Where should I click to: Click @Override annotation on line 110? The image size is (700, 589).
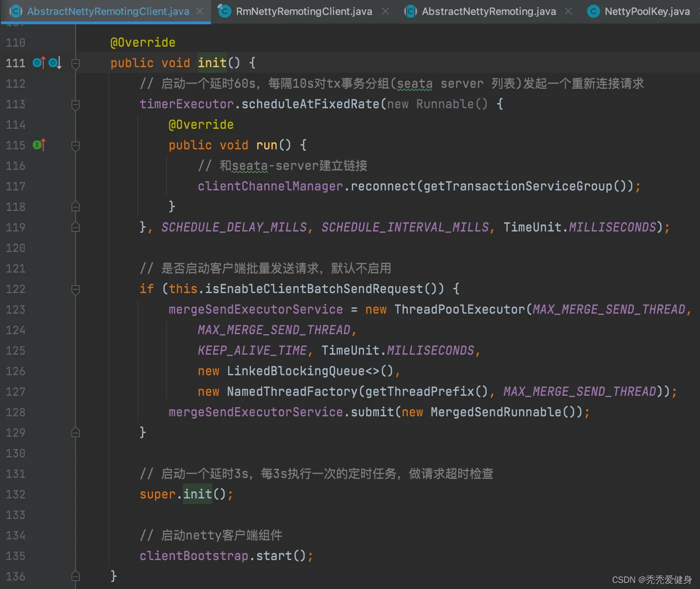pyautogui.click(x=143, y=42)
